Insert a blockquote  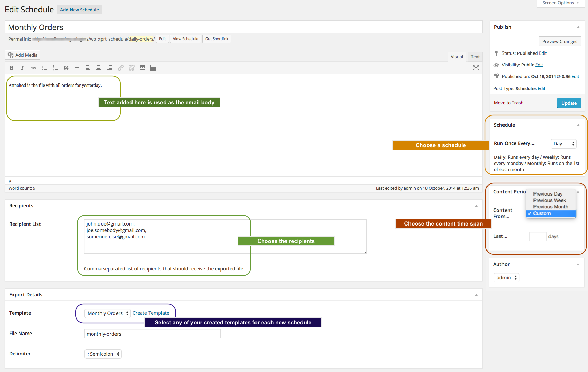pos(66,68)
